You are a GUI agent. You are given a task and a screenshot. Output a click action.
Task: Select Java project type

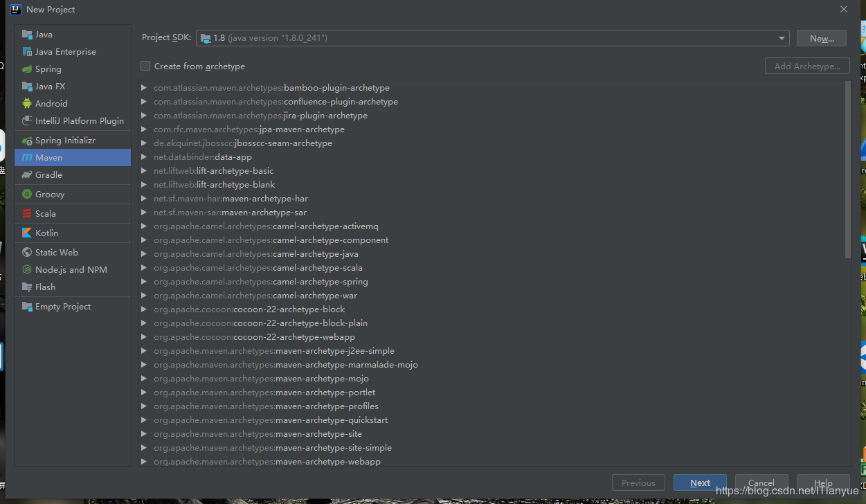coord(73,35)
